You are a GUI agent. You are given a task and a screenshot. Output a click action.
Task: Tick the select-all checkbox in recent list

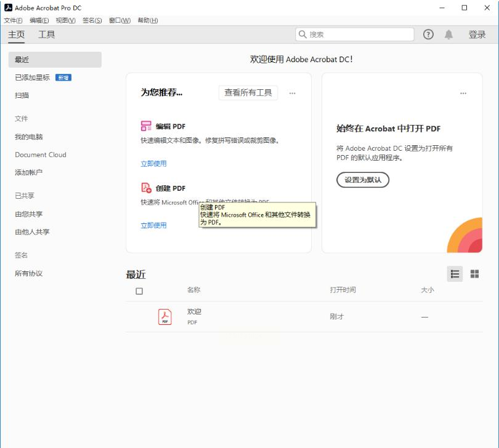tap(139, 291)
